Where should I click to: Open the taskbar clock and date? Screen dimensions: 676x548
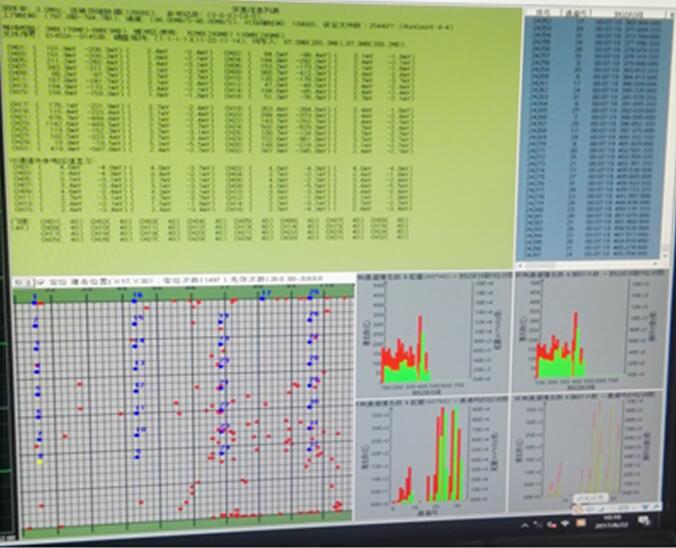[x=612, y=521]
